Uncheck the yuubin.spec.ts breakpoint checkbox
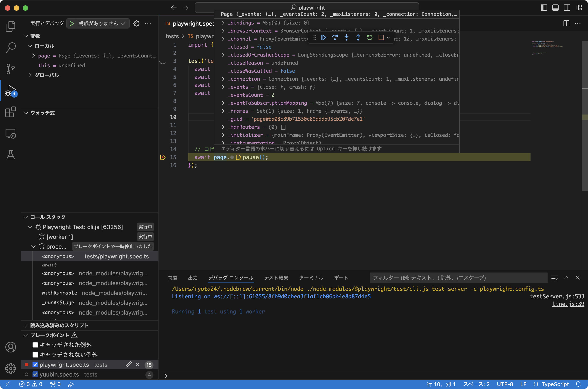 (x=35, y=374)
